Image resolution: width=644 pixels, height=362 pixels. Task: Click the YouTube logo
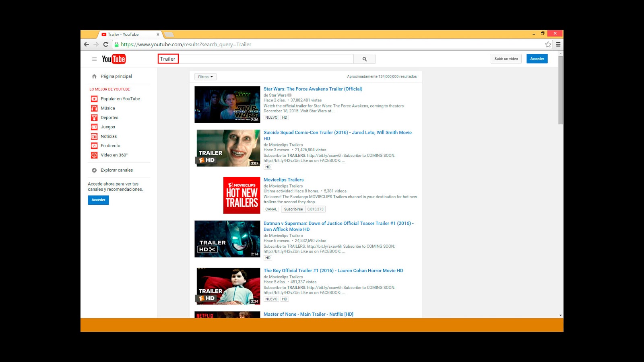point(114,59)
